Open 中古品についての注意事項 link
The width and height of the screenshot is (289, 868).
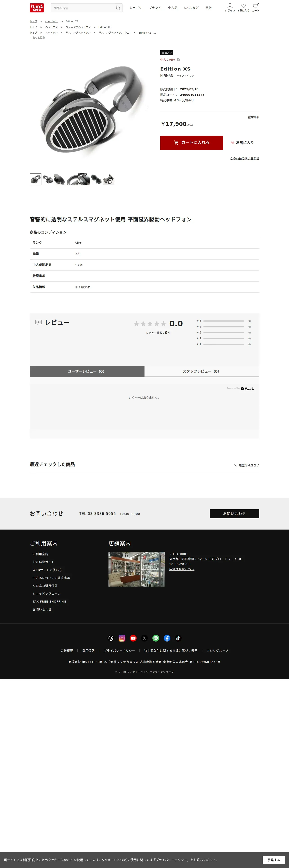[52, 578]
